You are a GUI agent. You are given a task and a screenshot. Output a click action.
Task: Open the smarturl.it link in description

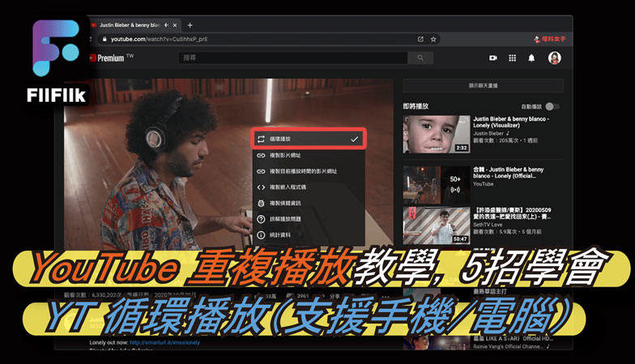click(x=165, y=343)
